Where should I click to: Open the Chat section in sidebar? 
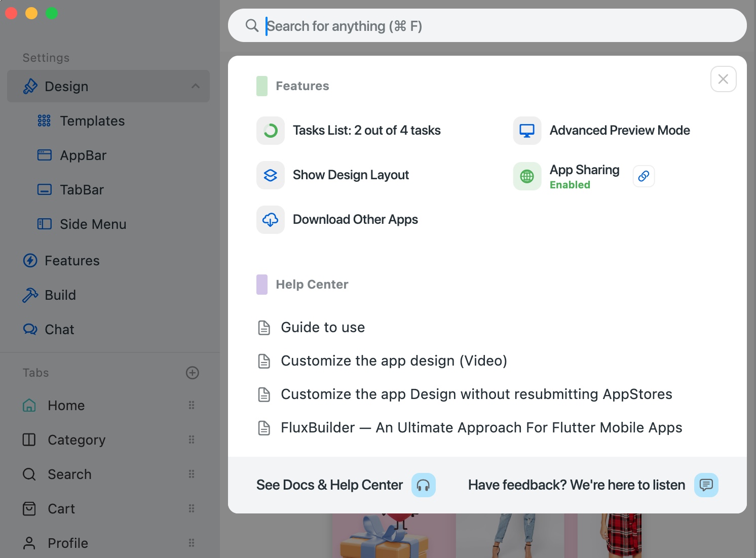click(59, 330)
